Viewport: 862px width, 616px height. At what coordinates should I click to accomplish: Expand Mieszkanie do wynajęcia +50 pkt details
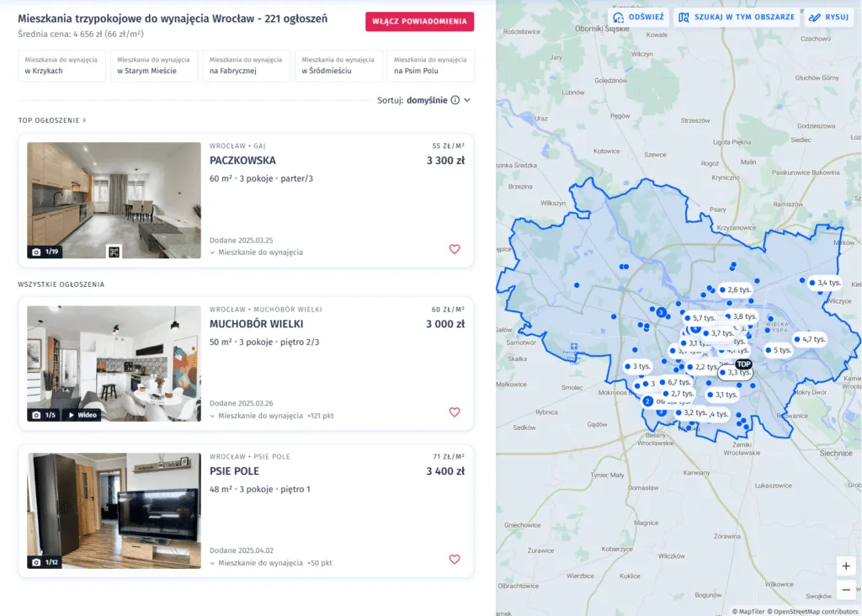point(271,563)
